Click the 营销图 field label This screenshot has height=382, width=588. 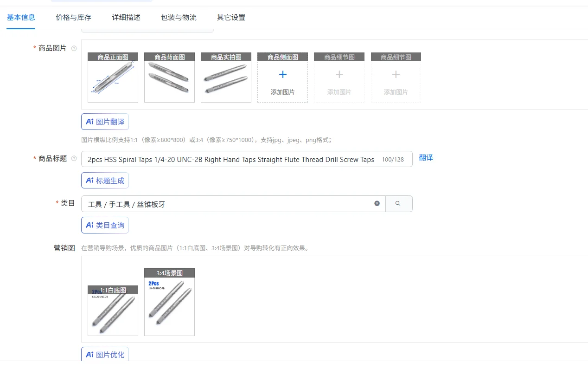tap(64, 248)
